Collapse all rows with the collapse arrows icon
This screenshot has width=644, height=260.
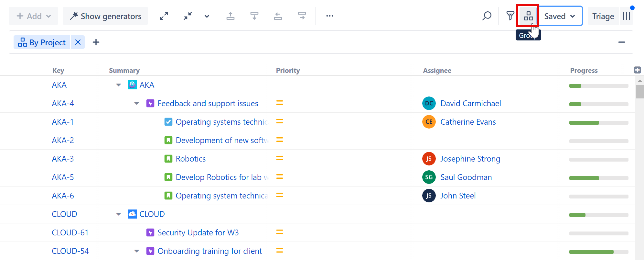188,16
